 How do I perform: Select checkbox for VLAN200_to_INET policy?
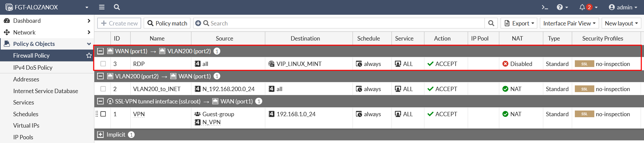point(103,89)
